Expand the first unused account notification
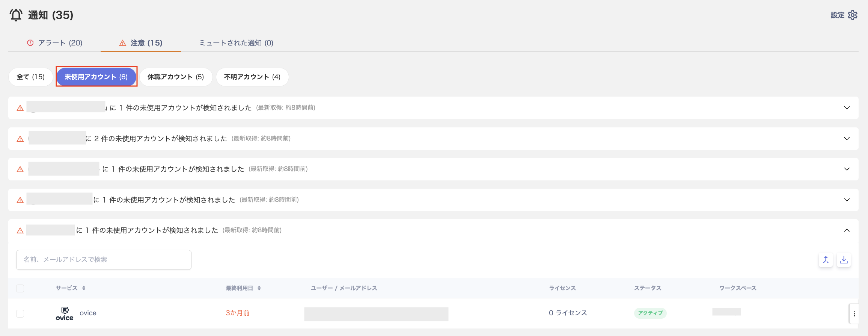The height and width of the screenshot is (336, 868). click(847, 108)
